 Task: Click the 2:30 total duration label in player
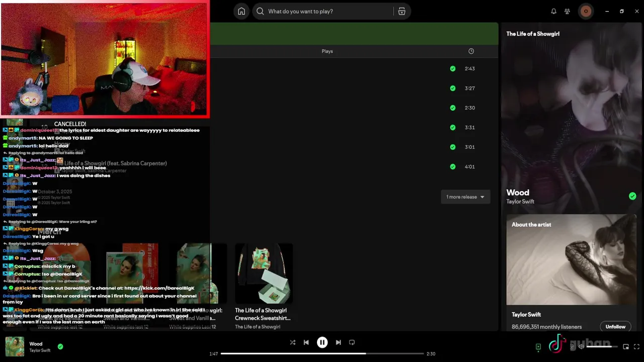point(431,354)
